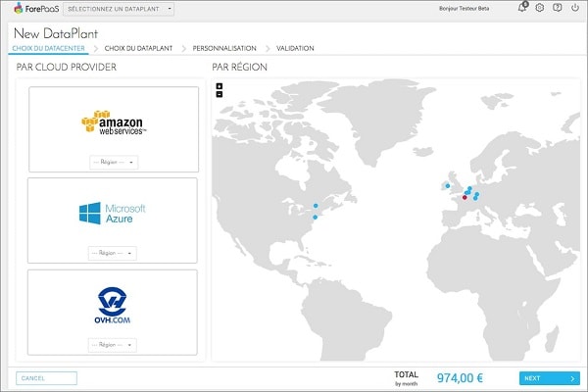Click the New DataPlant title

(56, 33)
